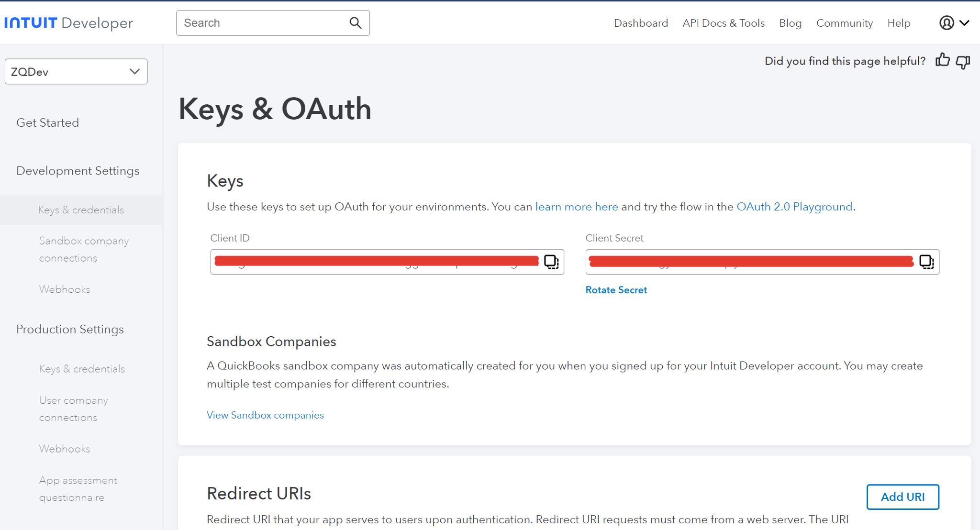Click the Rotate Secret link
Image resolution: width=980 pixels, height=530 pixels.
(x=616, y=290)
